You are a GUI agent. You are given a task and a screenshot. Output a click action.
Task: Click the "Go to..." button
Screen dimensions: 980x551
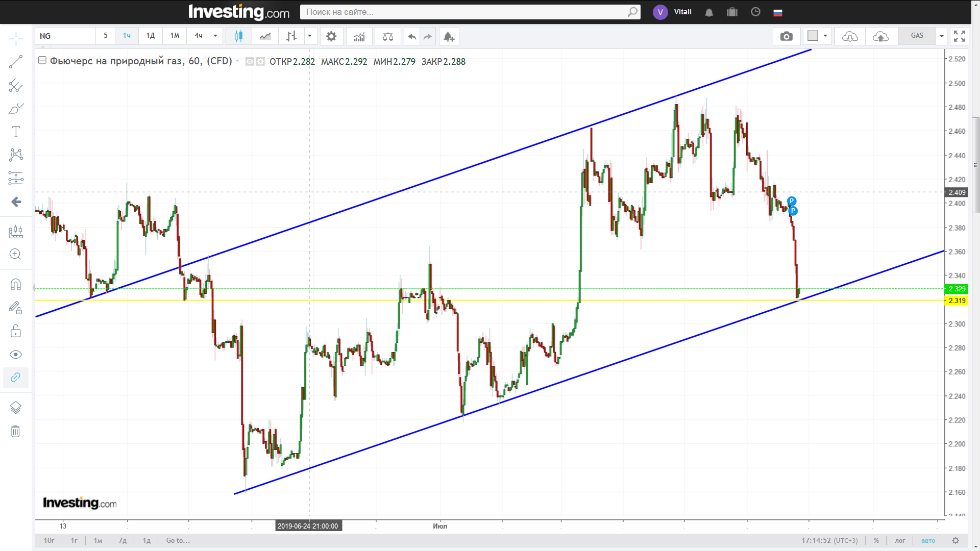point(178,540)
